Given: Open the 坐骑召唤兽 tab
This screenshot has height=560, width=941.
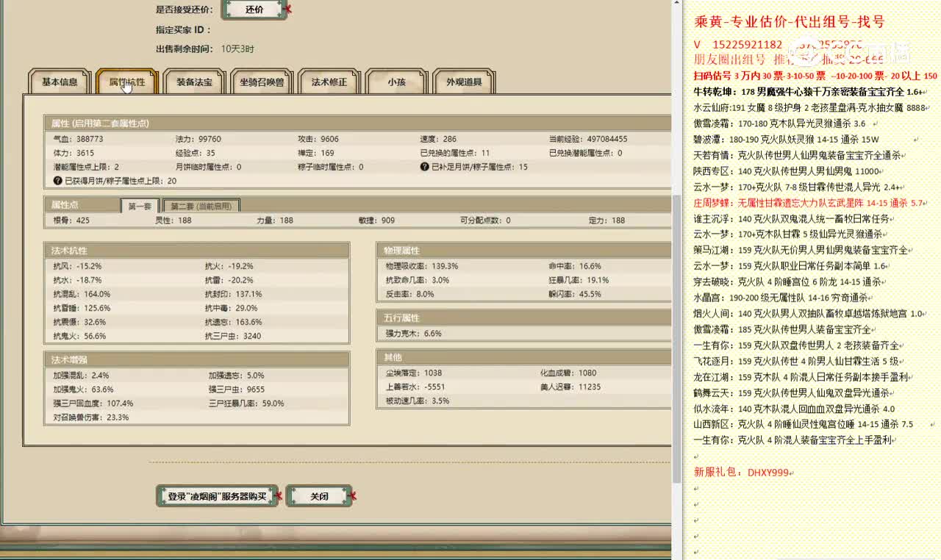Looking at the screenshot, I should pyautogui.click(x=262, y=82).
